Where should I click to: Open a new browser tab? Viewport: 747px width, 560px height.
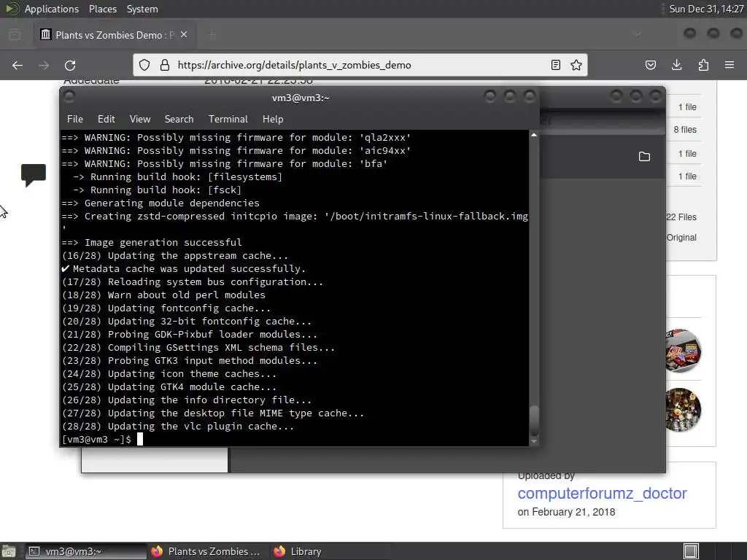point(212,35)
